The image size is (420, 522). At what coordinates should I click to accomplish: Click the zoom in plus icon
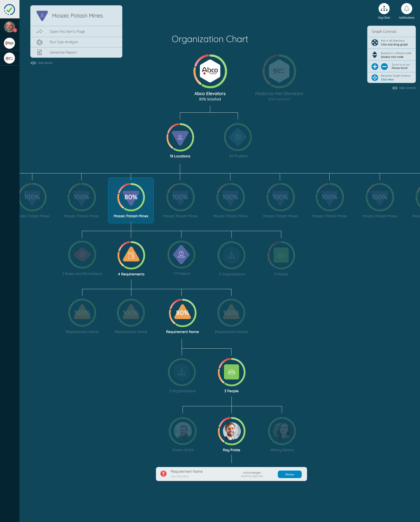click(375, 66)
